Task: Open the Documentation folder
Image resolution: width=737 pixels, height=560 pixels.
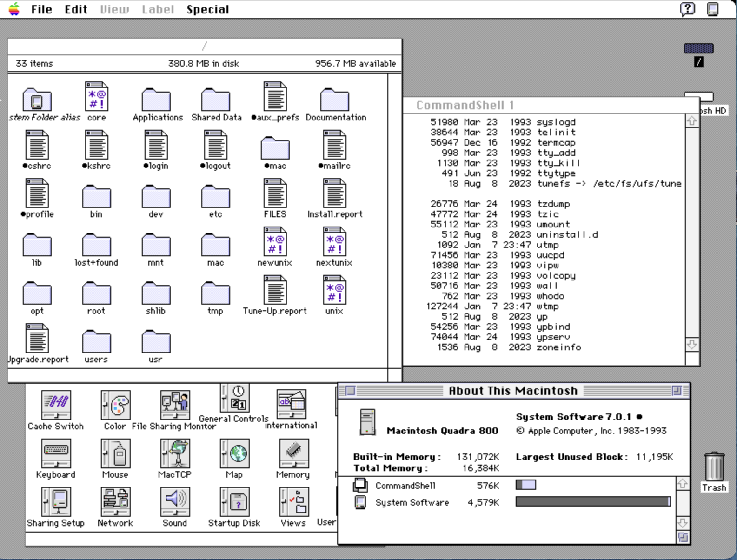Action: tap(335, 99)
